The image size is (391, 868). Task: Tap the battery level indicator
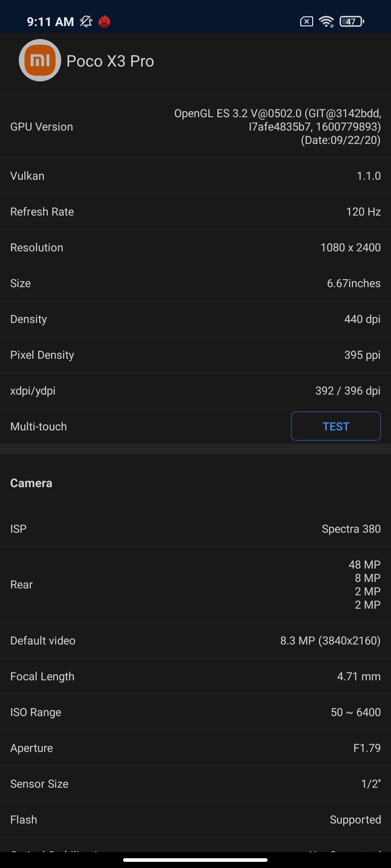[352, 22]
